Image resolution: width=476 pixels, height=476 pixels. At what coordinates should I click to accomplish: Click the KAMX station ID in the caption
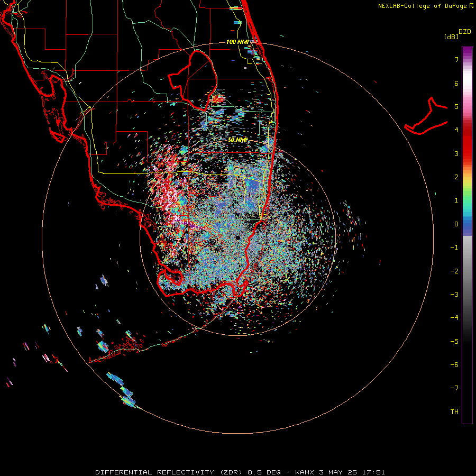[x=306, y=472]
